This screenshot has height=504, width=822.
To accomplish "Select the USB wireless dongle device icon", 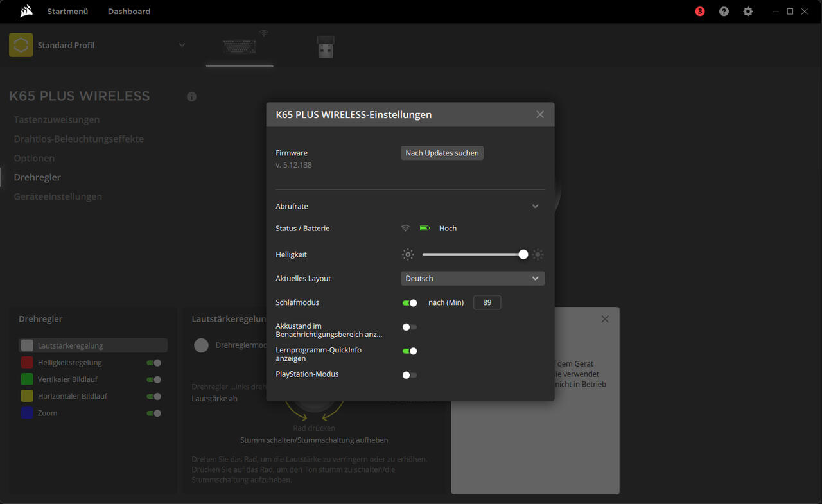I will (326, 47).
